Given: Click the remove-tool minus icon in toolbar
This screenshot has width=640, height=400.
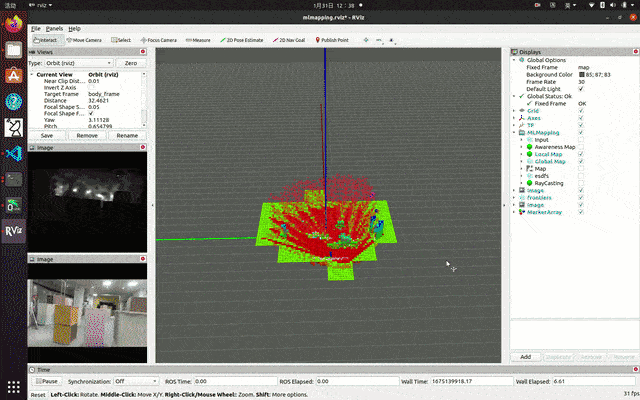Looking at the screenshot, I should pyautogui.click(x=379, y=40).
